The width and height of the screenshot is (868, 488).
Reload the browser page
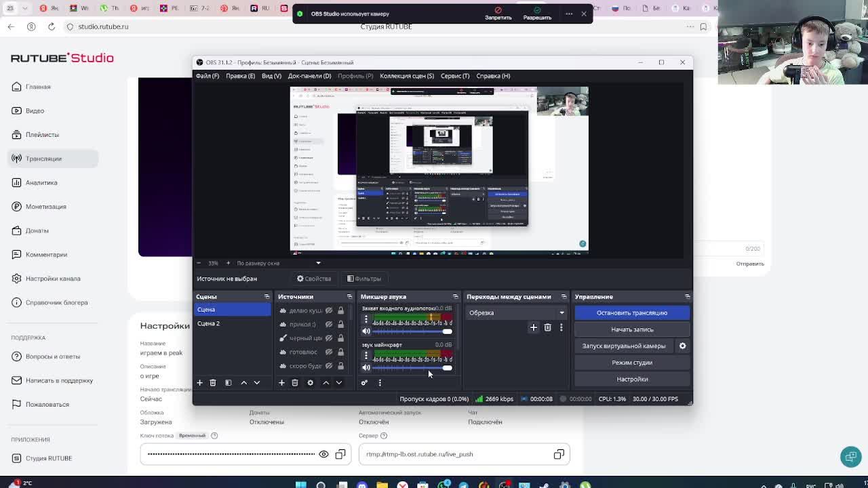tap(52, 26)
